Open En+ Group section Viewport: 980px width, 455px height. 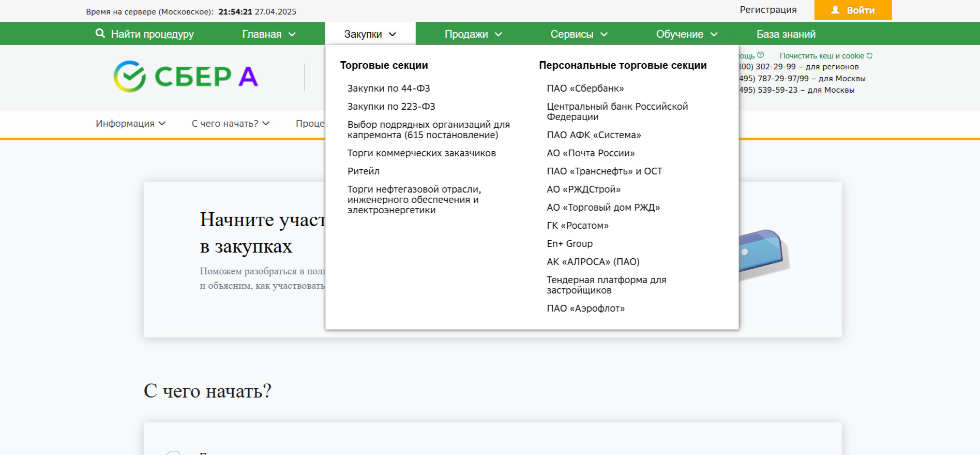click(570, 244)
